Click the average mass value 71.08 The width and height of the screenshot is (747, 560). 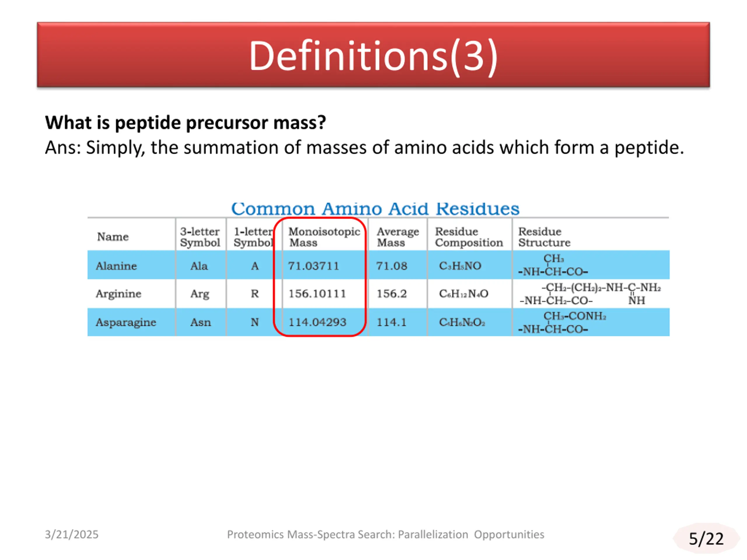point(392,266)
